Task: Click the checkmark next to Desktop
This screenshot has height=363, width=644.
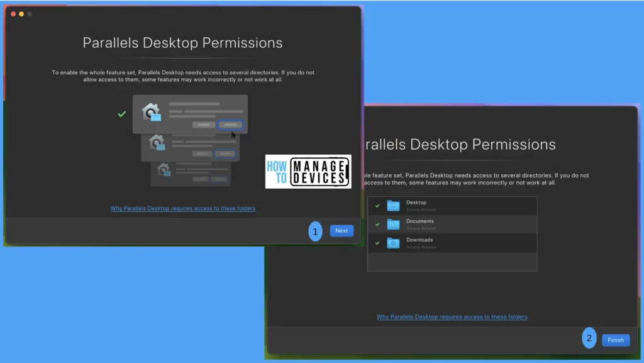Action: tap(377, 206)
